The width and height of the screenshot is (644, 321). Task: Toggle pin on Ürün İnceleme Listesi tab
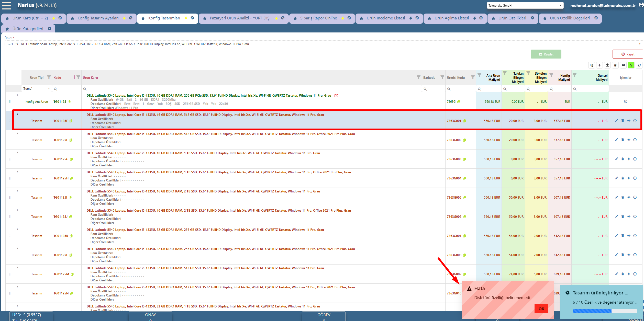(411, 18)
